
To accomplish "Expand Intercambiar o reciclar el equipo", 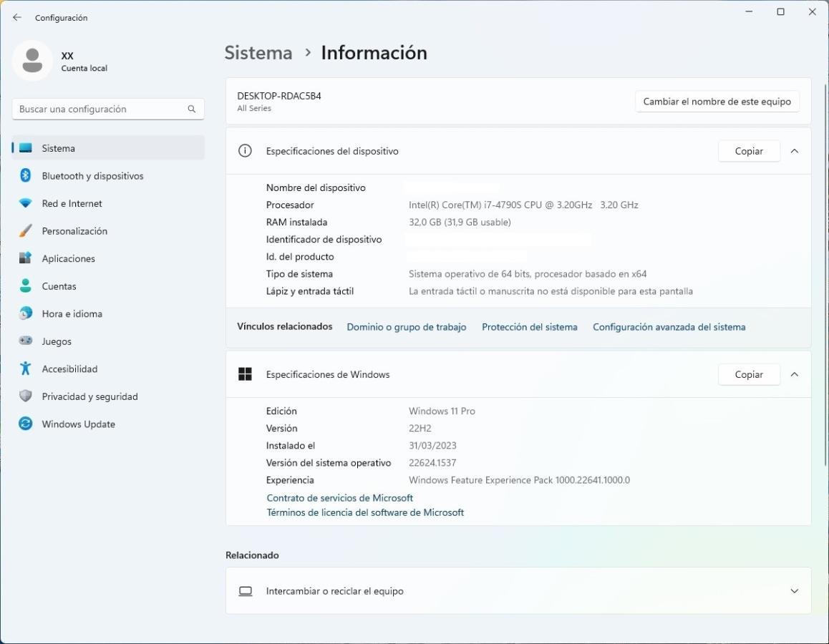I will point(794,591).
